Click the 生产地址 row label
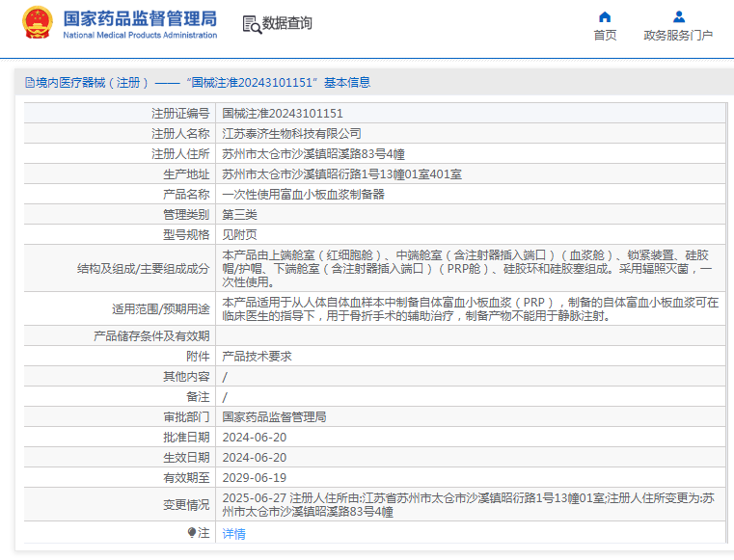Viewport: 734px width, 560px height. [186, 174]
